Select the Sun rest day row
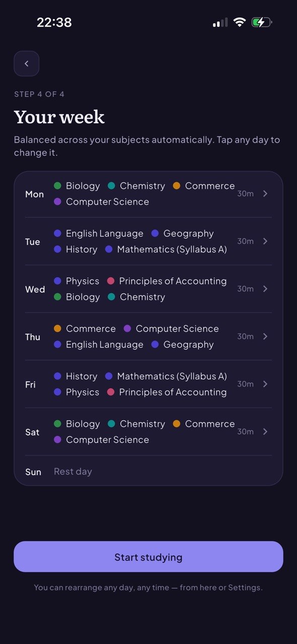 coord(148,471)
